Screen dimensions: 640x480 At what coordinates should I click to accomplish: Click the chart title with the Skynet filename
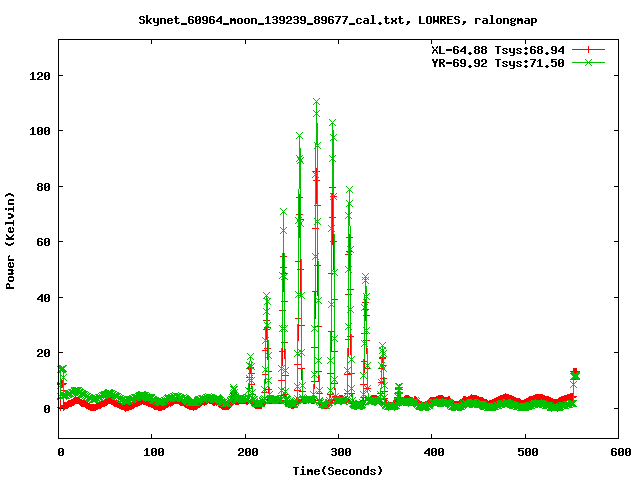[x=317, y=20]
